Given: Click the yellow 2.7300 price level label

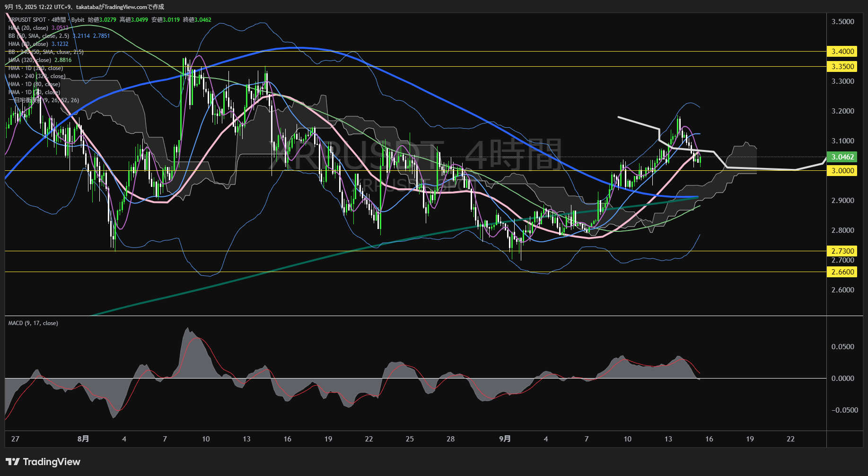Looking at the screenshot, I should 842,251.
